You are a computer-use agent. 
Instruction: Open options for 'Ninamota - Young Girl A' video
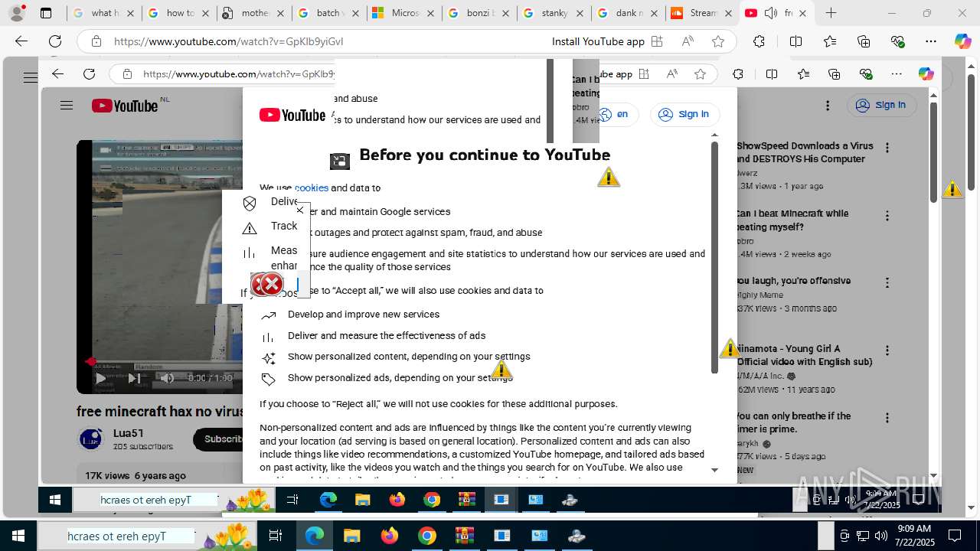[x=887, y=350]
